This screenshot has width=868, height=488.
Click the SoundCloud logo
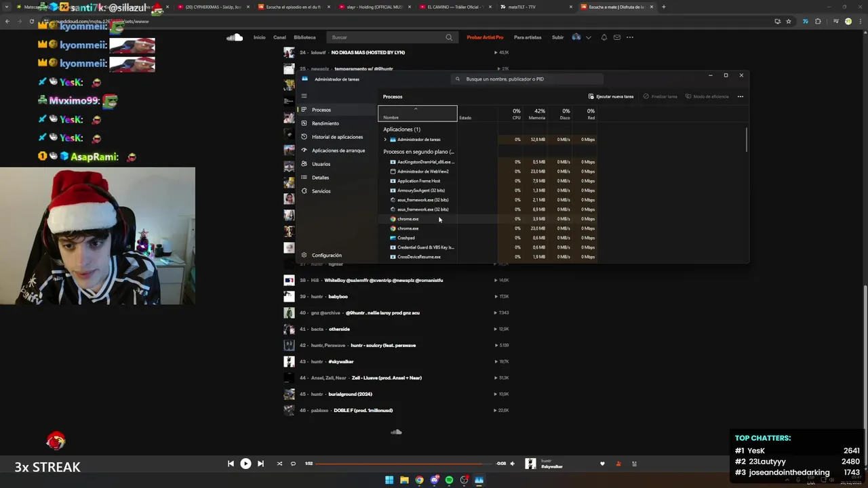235,37
